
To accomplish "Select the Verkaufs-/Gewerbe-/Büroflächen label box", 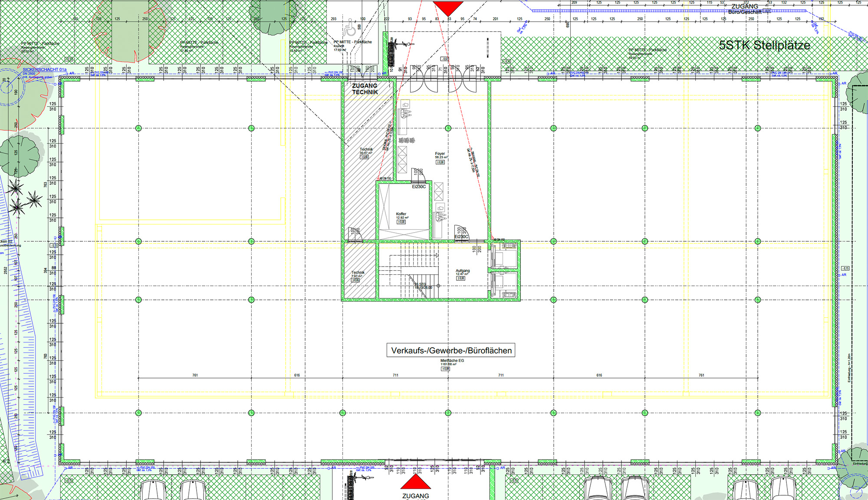I will click(x=451, y=350).
